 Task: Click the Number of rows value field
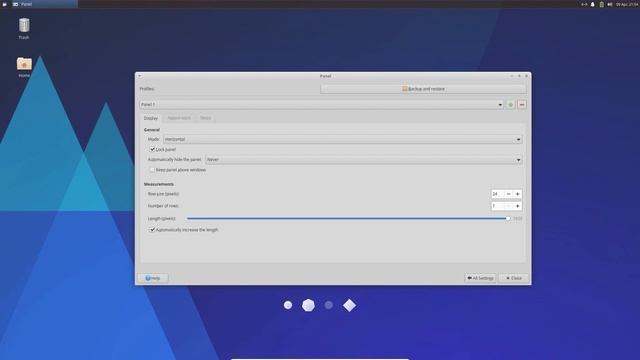pyautogui.click(x=497, y=206)
